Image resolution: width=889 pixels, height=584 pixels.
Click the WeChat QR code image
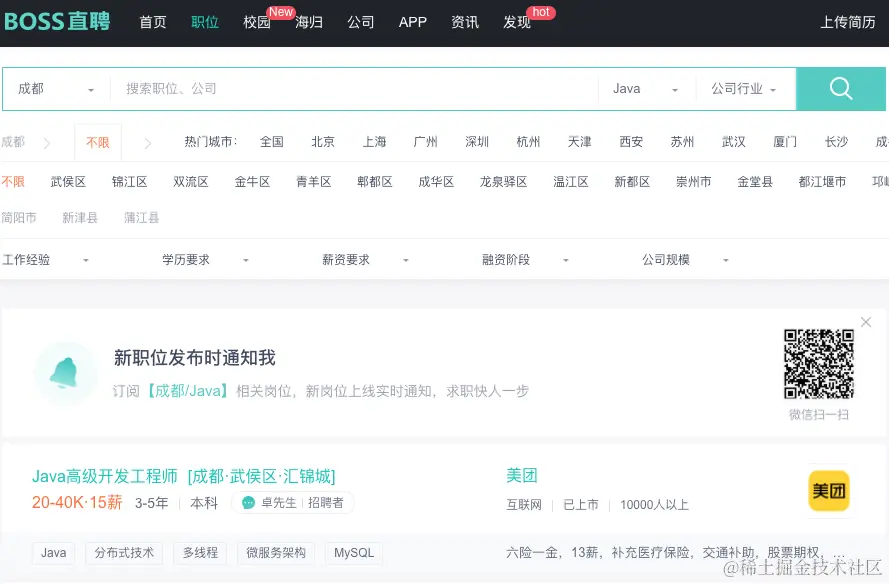click(819, 364)
